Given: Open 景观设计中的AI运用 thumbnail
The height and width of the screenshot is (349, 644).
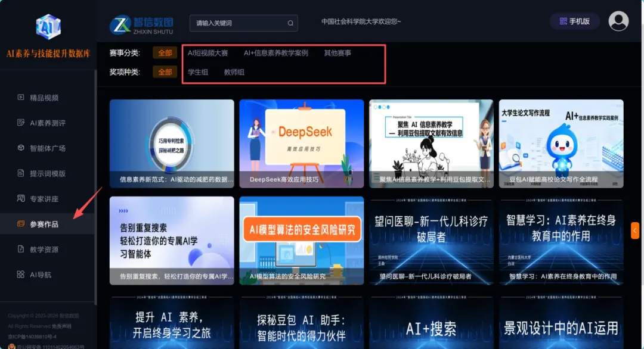Looking at the screenshot, I should click(x=561, y=322).
